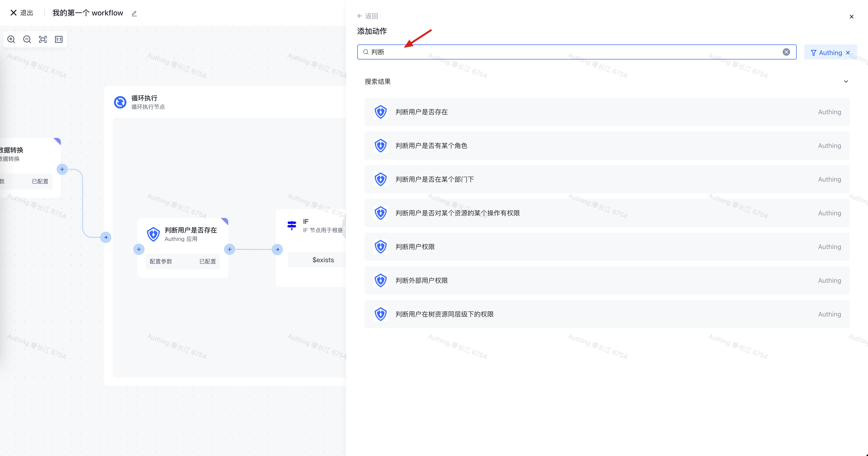Add node before 判断用户是否存在
The height and width of the screenshot is (456, 868).
[x=139, y=249]
